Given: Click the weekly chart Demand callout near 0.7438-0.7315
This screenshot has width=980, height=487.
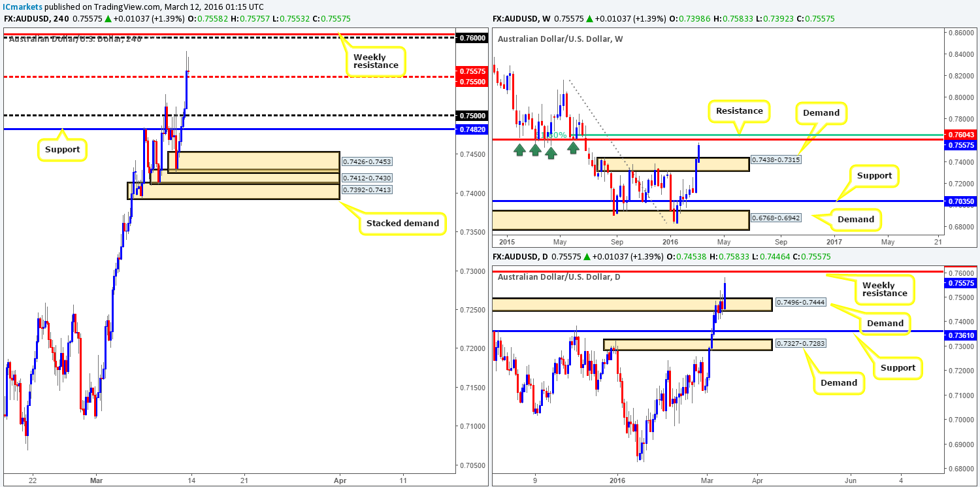Looking at the screenshot, I should click(821, 112).
